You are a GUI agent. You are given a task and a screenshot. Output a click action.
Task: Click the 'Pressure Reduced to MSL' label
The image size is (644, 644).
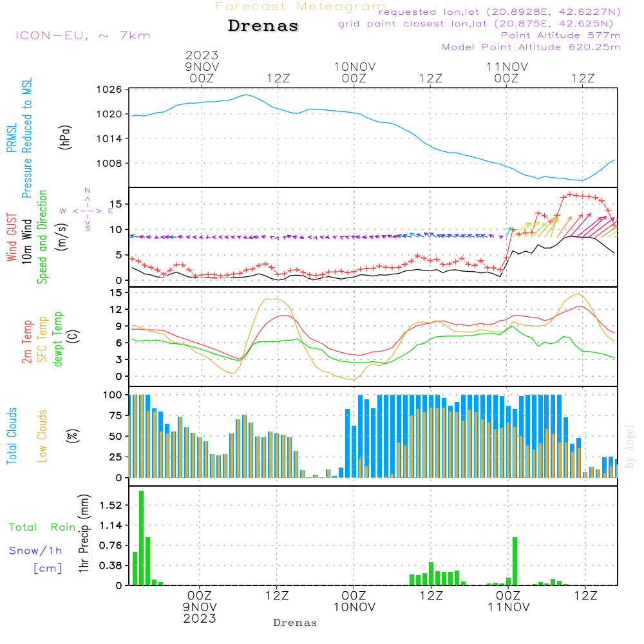coord(26,138)
